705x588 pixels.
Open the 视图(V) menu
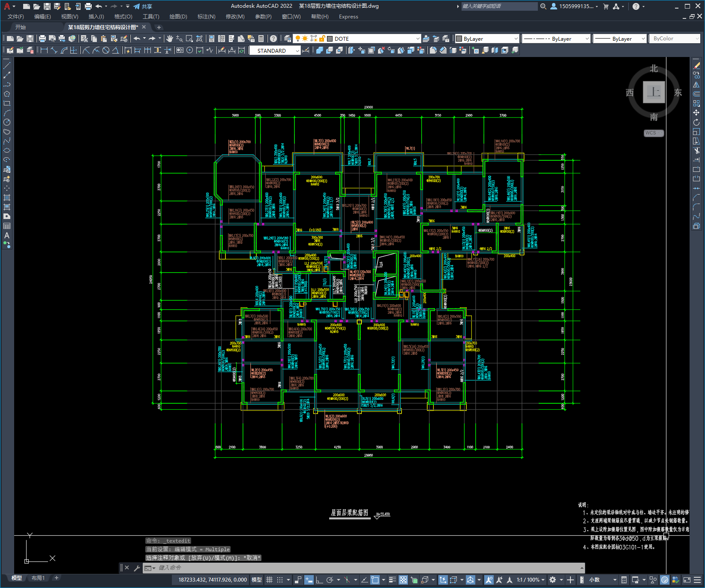click(x=69, y=17)
